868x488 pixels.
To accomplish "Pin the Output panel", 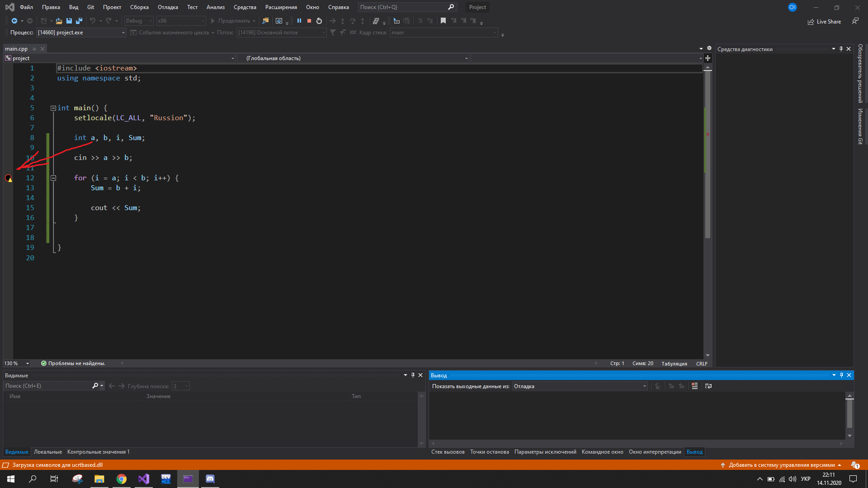I will 841,375.
